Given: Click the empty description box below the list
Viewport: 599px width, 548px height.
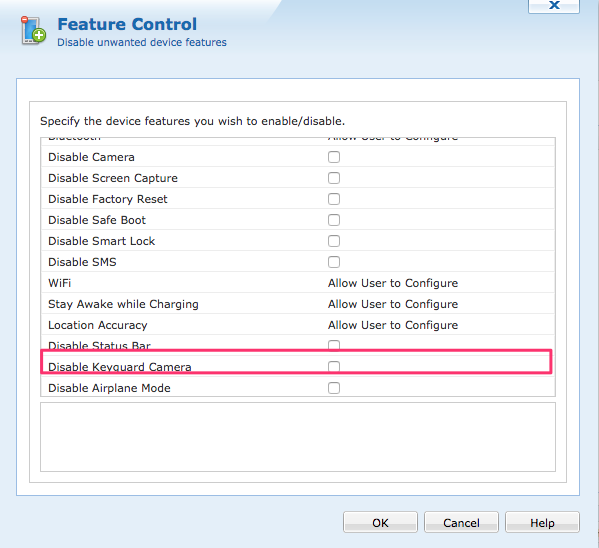Looking at the screenshot, I should (x=298, y=437).
